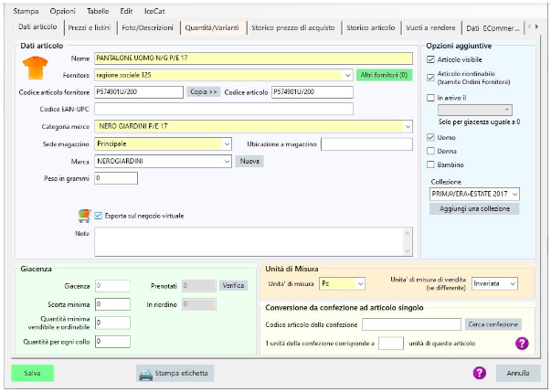Open the IceCat menu

point(154,11)
